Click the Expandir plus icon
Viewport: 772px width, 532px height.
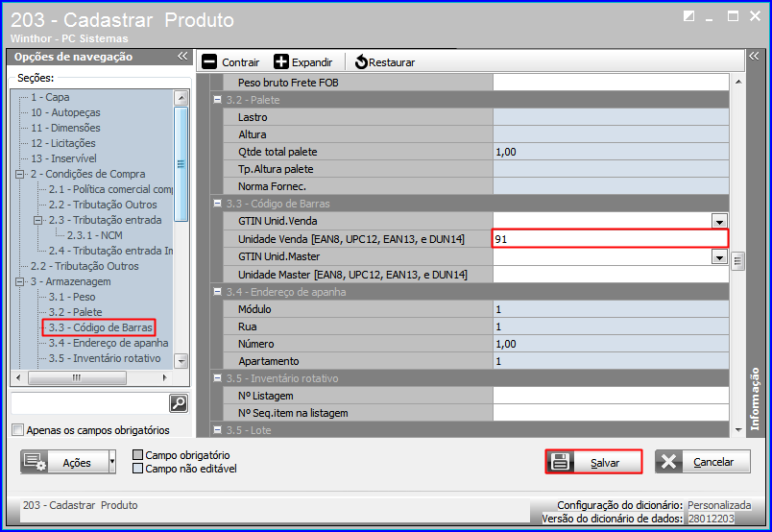(x=281, y=62)
